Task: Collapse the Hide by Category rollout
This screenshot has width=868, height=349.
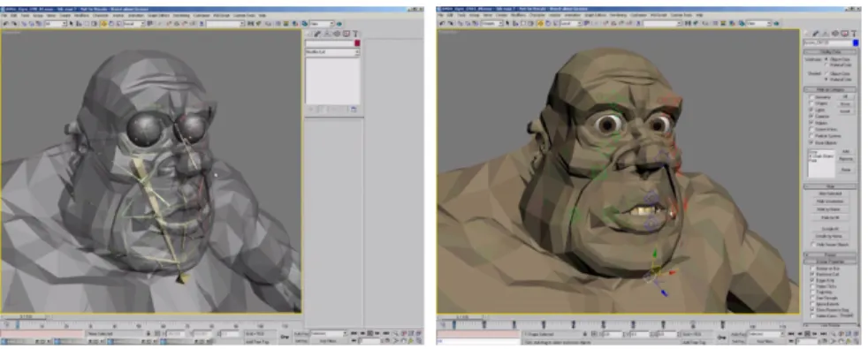Action: tap(830, 89)
